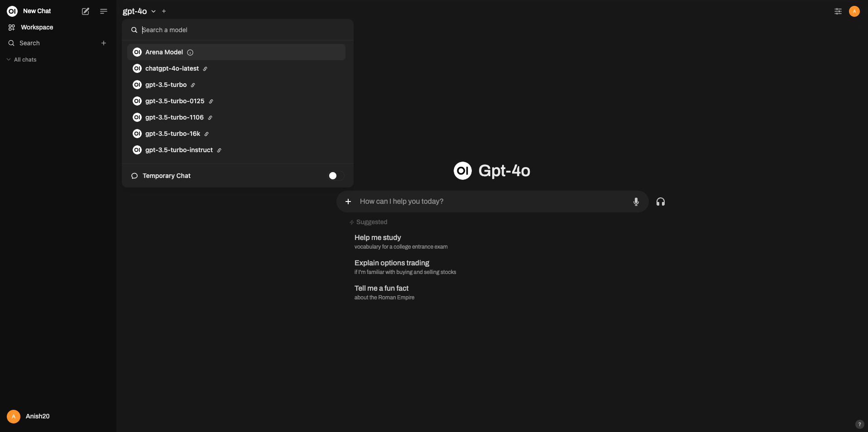Viewport: 868px width, 432px height.
Task: Start a voice call with the headphones icon
Action: (x=660, y=202)
